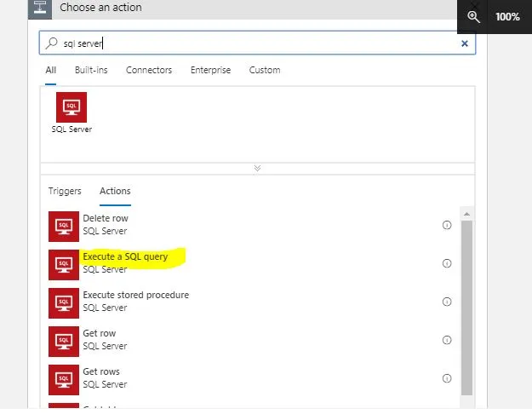This screenshot has width=532, height=420.
Task: Show info for Execute a SQL query
Action: 447,263
